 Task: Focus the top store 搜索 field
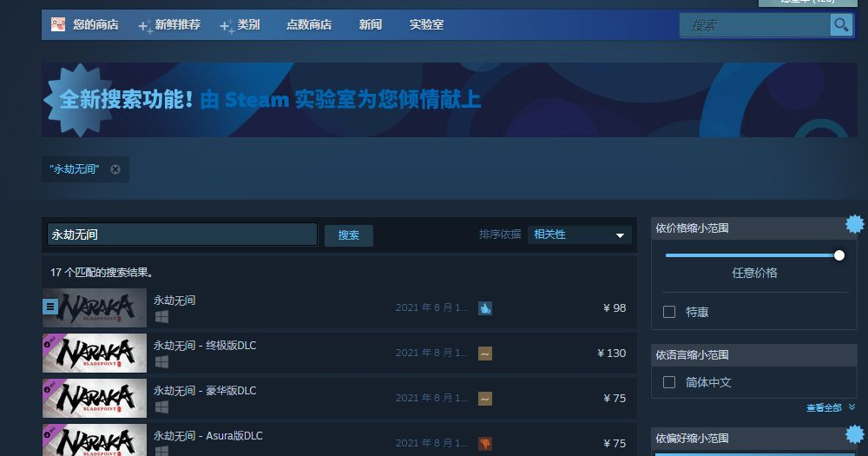coord(755,25)
